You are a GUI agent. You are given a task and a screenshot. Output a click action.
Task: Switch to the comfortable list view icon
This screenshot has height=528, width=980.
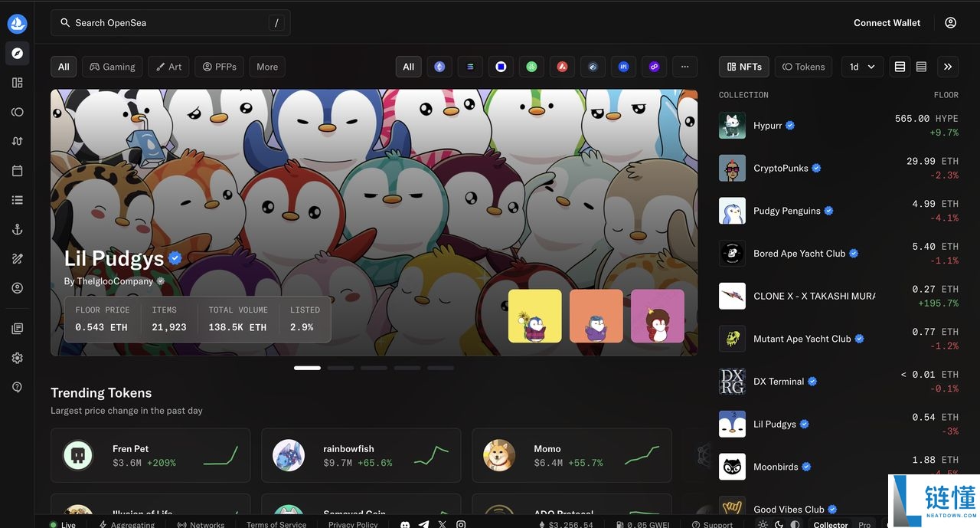click(900, 67)
